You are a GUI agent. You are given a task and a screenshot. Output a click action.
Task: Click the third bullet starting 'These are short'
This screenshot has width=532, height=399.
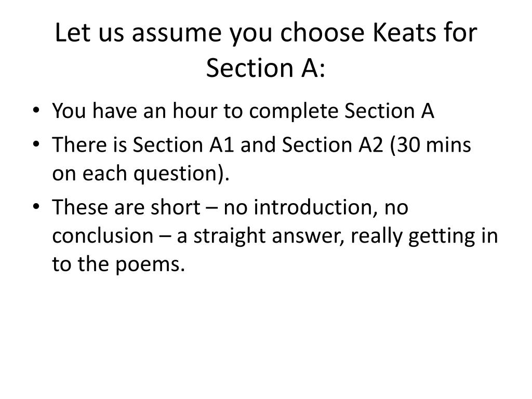pyautogui.click(x=275, y=236)
